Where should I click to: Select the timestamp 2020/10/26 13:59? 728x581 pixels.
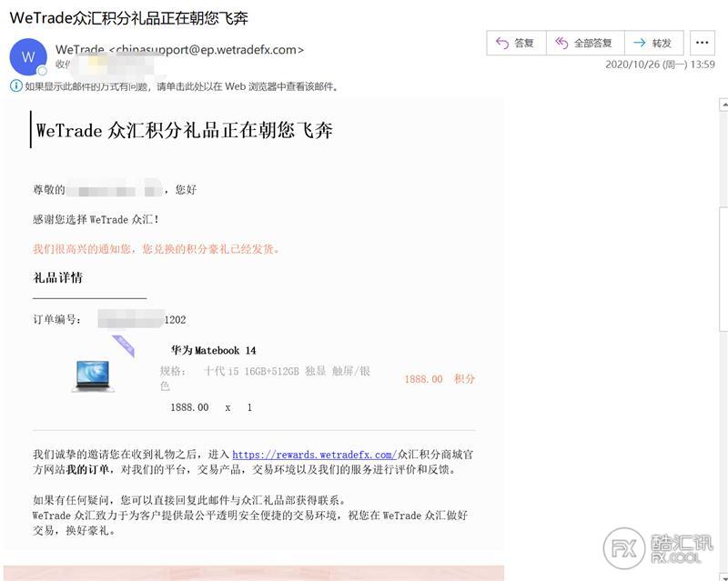coord(660,65)
